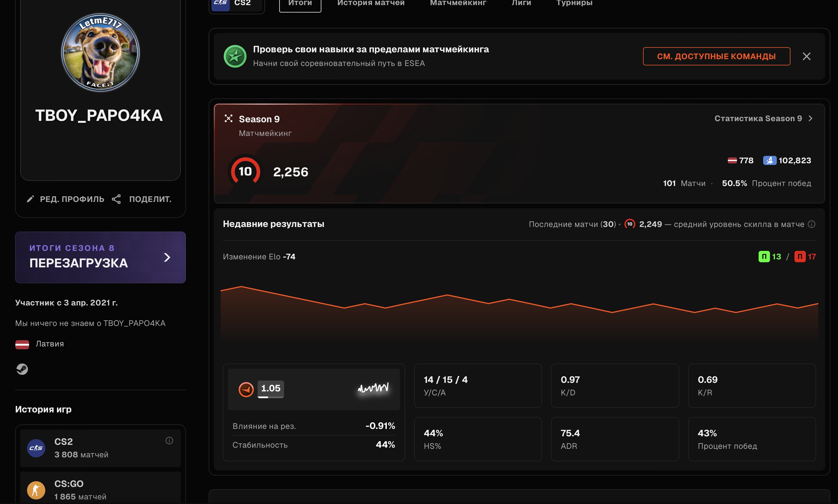Click the pencil edit profile icon
Screen dimensions: 838x504
point(30,199)
